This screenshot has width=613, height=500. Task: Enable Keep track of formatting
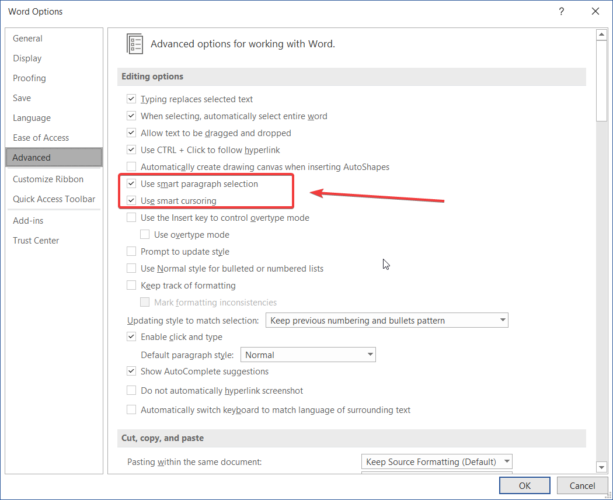pos(131,285)
